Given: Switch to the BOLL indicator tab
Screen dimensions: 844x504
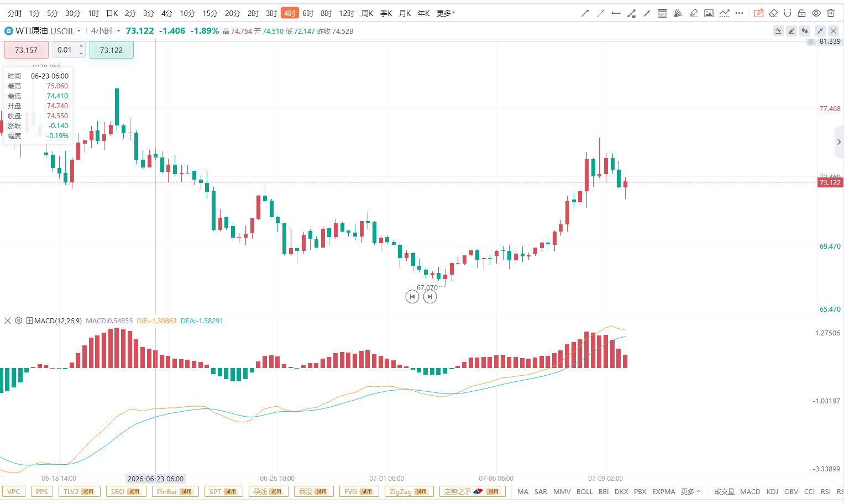Looking at the screenshot, I should (584, 491).
